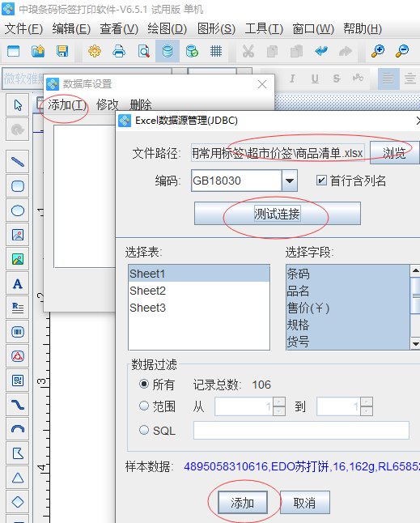Viewport: 420px width, 523px height.
Task: Toggle underline formatting
Action: point(315,79)
